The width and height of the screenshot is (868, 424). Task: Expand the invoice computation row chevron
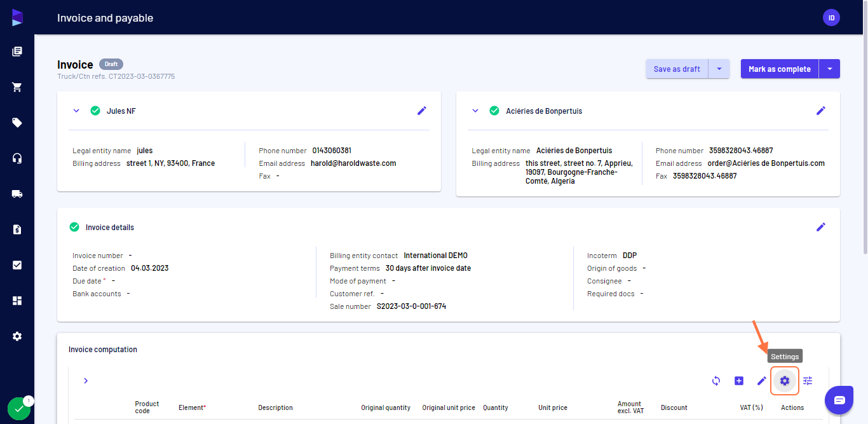tap(86, 381)
